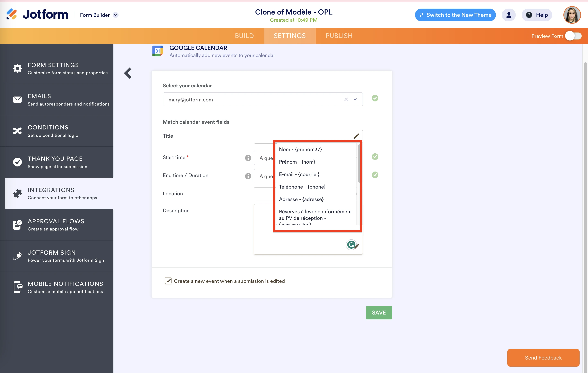This screenshot has height=373, width=588.
Task: View the Start time info icon
Action: [248, 158]
